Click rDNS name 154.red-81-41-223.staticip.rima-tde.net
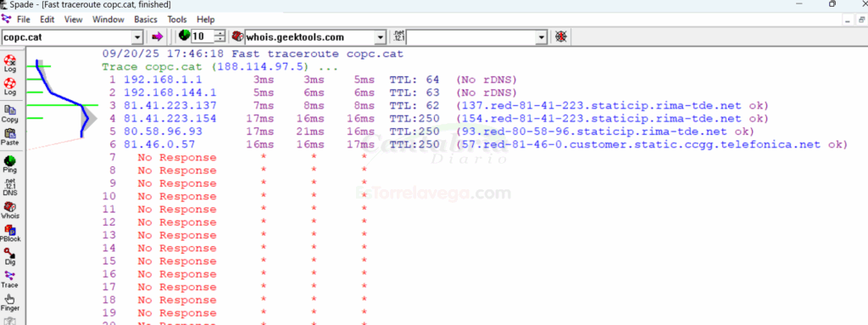868x325 pixels. 601,119
